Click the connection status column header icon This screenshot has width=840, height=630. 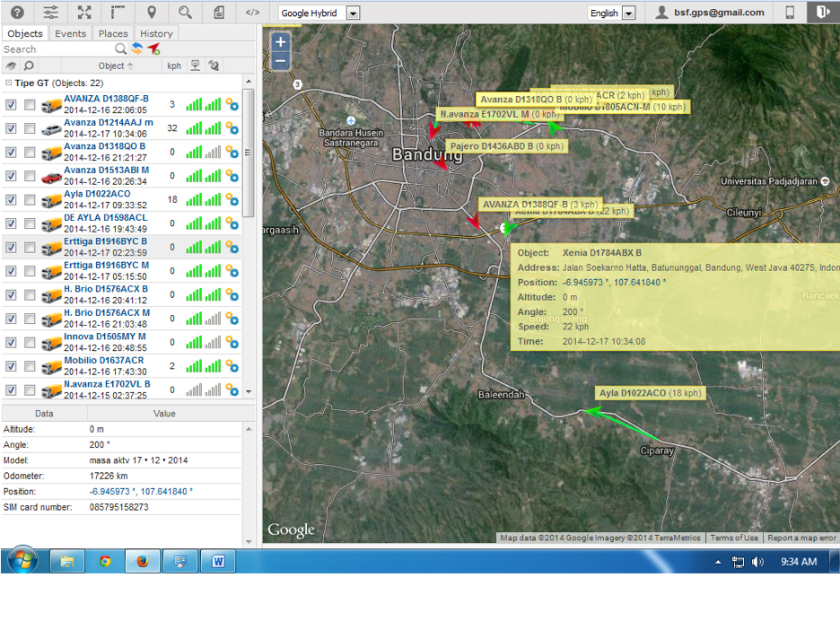[x=196, y=66]
